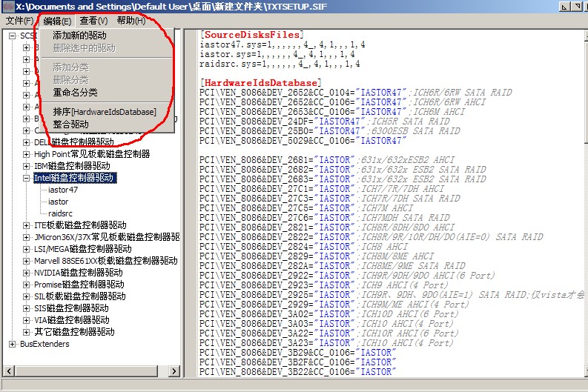Collapse the SCSI root tree node
The width and height of the screenshot is (588, 392).
point(13,36)
